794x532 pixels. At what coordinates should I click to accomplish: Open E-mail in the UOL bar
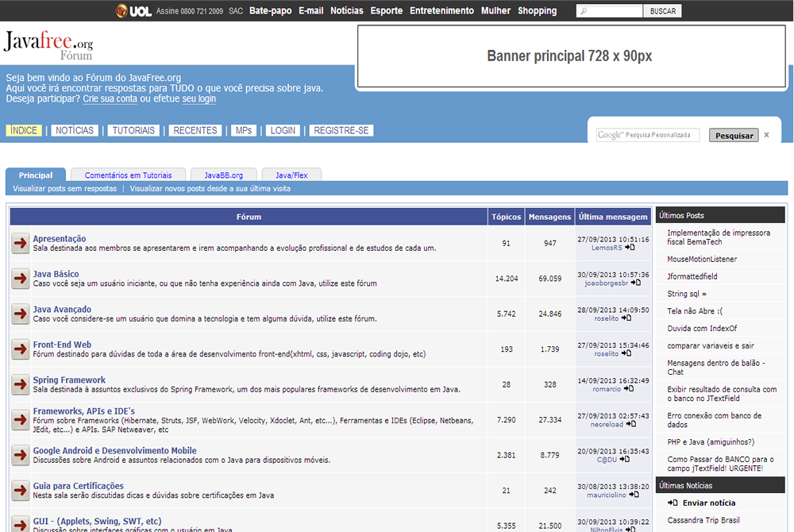click(311, 10)
